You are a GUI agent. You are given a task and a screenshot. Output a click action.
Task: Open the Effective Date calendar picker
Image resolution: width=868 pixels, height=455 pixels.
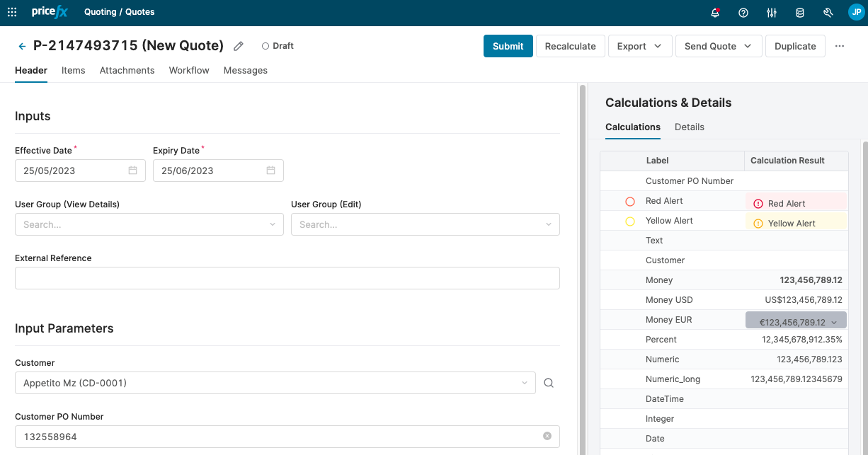tap(132, 171)
